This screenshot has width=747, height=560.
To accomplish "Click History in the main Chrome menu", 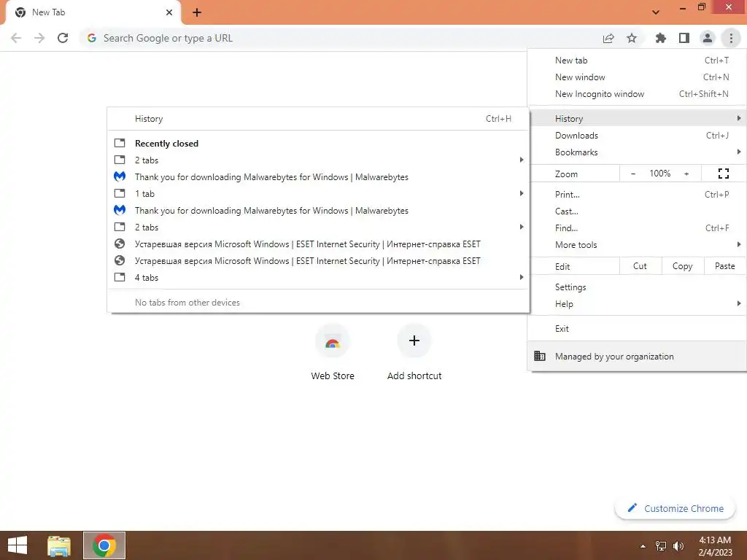I will click(x=637, y=119).
